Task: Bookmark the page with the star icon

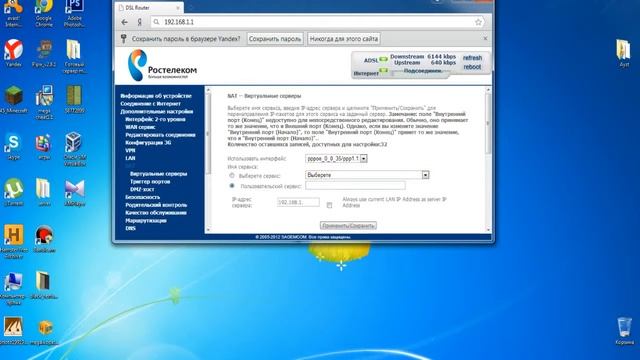Action: click(x=478, y=22)
